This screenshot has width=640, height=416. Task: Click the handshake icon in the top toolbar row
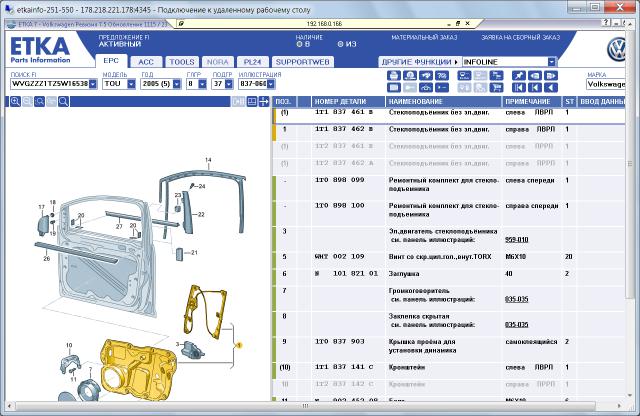(426, 76)
